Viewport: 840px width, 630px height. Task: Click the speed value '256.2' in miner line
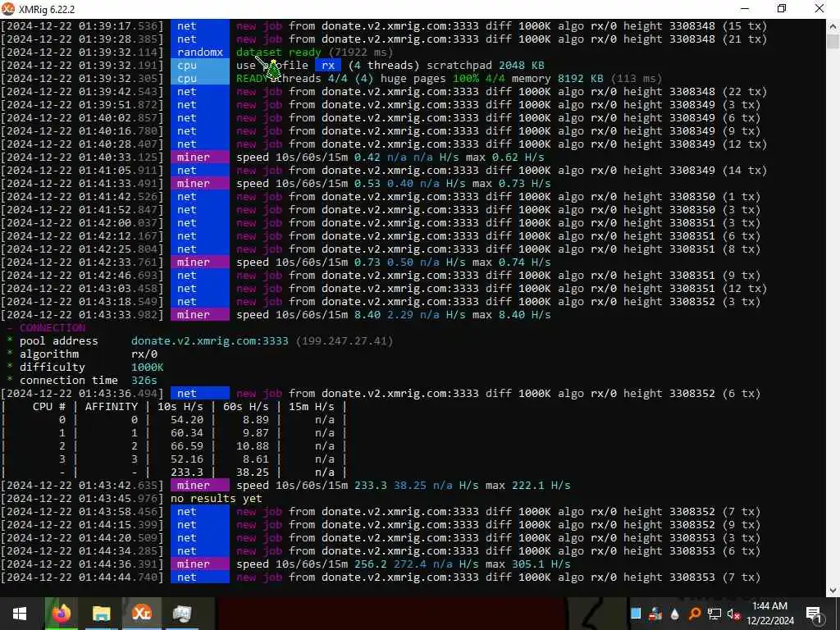[371, 564]
